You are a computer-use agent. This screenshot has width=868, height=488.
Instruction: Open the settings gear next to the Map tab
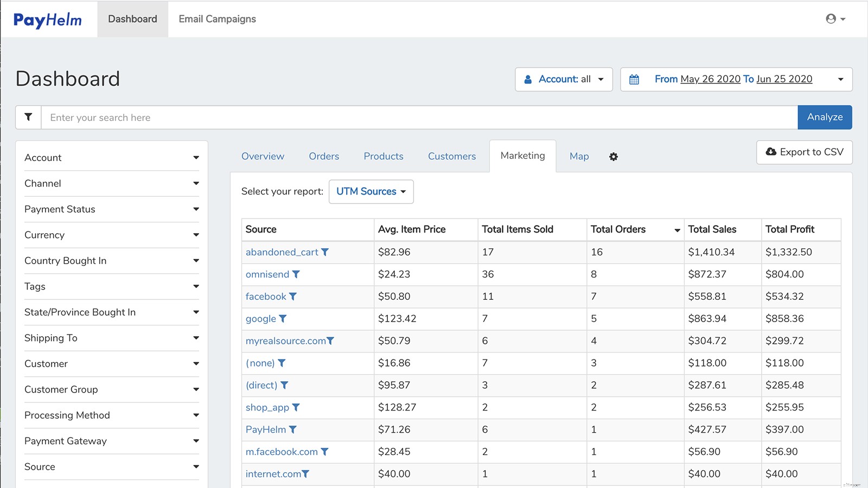614,157
